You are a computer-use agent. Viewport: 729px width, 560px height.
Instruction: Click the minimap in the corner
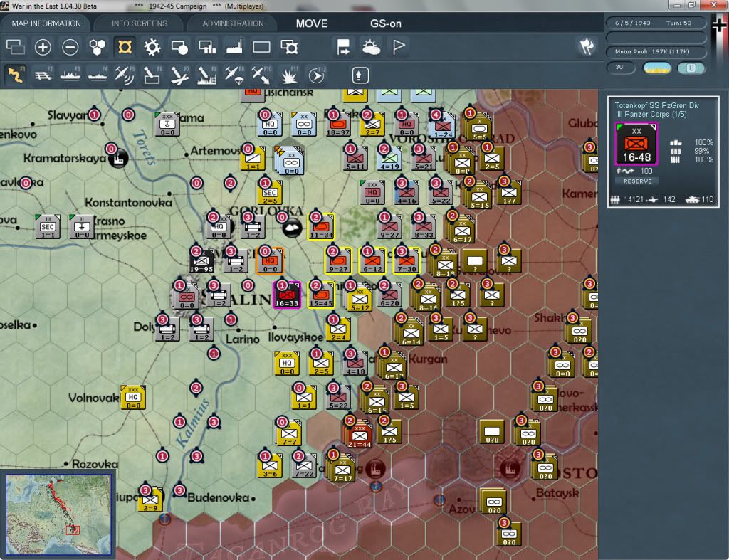(x=58, y=514)
